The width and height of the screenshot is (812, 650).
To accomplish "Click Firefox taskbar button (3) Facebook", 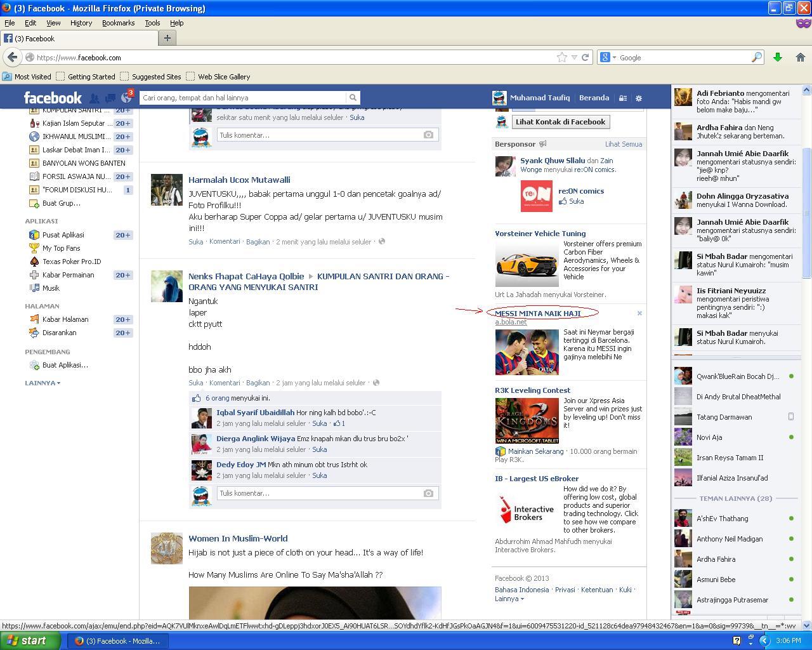I will (x=117, y=640).
